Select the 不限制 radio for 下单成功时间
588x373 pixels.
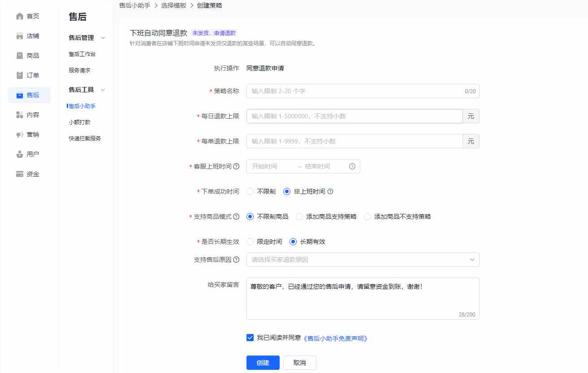coord(250,191)
